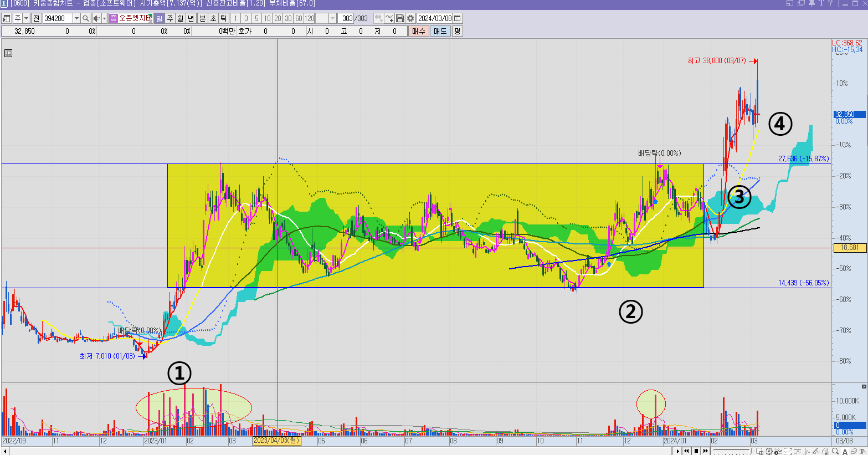Fast-forward the chart replay
Screen dimensions: 868x455
click(x=706, y=451)
